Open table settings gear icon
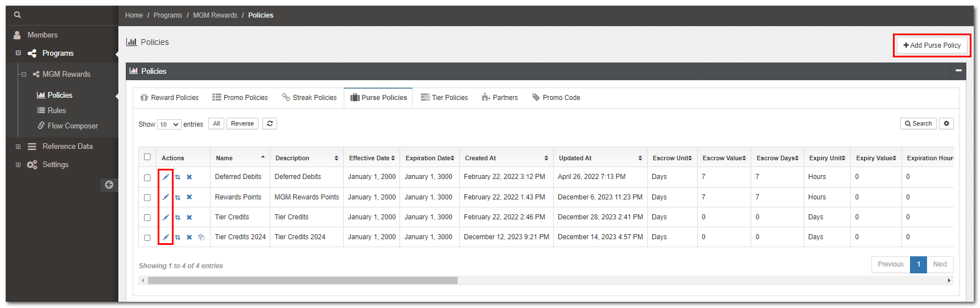Image resolution: width=980 pixels, height=308 pixels. 946,123
